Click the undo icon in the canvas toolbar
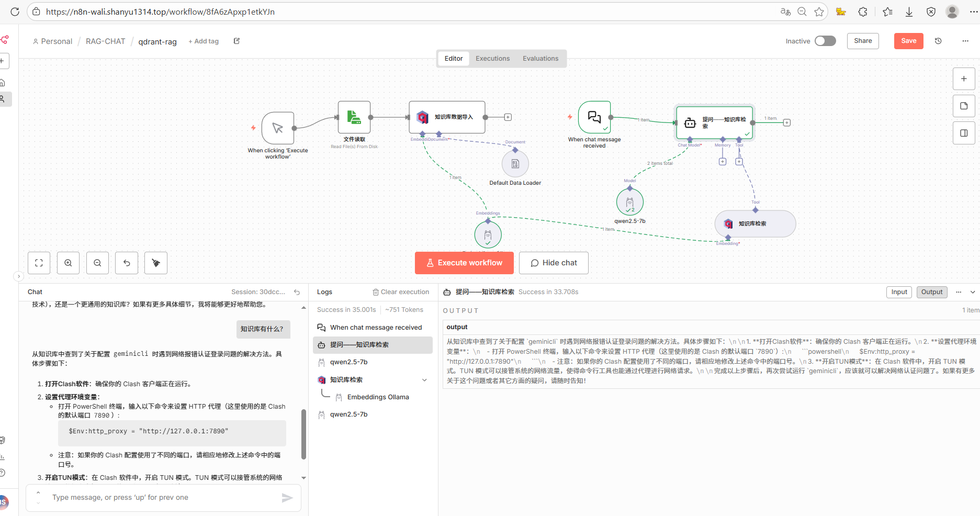Image resolution: width=980 pixels, height=516 pixels. [x=126, y=263]
